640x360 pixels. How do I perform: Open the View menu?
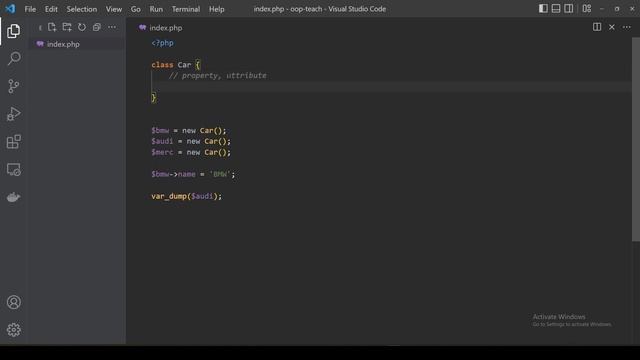click(x=114, y=9)
